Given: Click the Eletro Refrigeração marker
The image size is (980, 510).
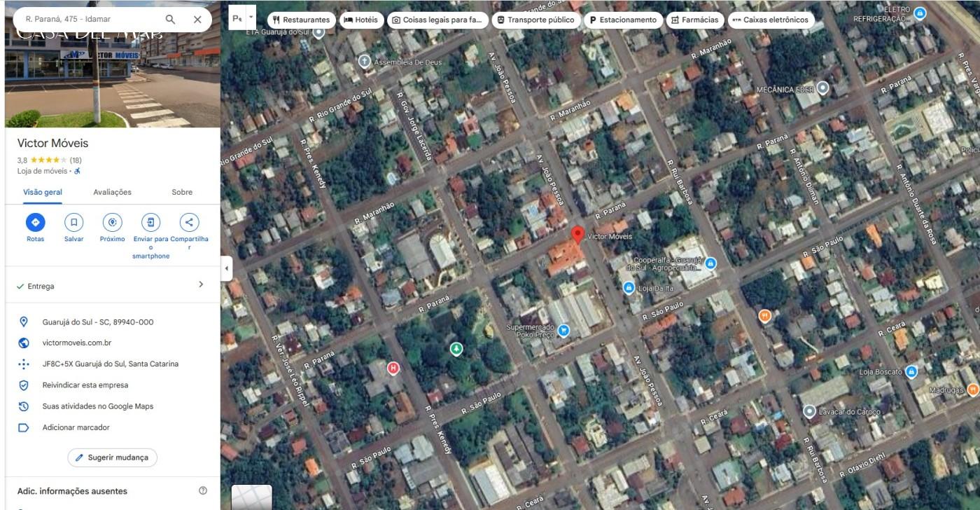Looking at the screenshot, I should (920, 13).
